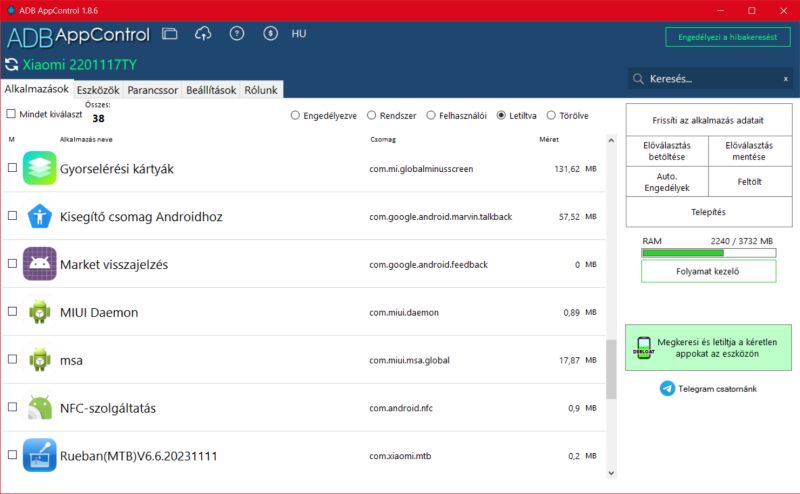The image size is (800, 494).
Task: Click the MIUI Daemon android icon
Action: [40, 312]
